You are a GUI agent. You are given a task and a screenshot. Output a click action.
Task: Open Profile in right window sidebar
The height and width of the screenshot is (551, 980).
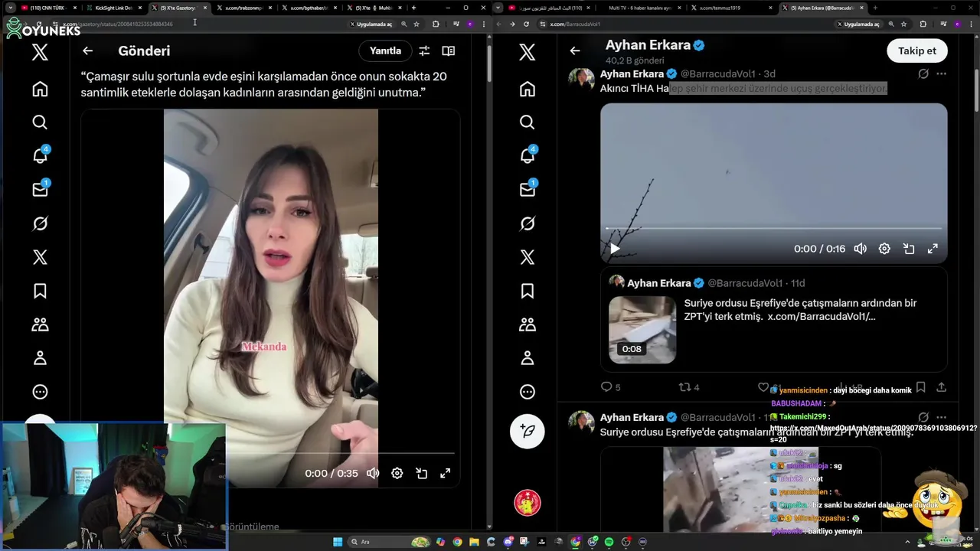coord(528,358)
